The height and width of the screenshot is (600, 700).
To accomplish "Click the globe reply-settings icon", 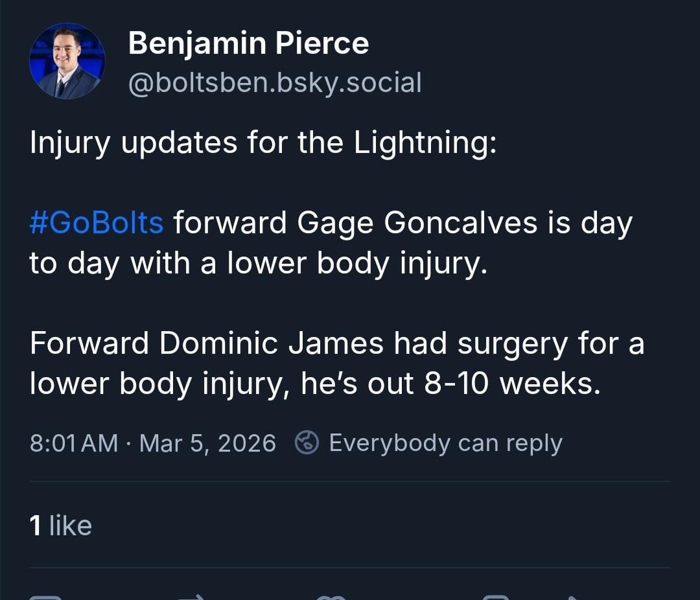I will (x=307, y=443).
